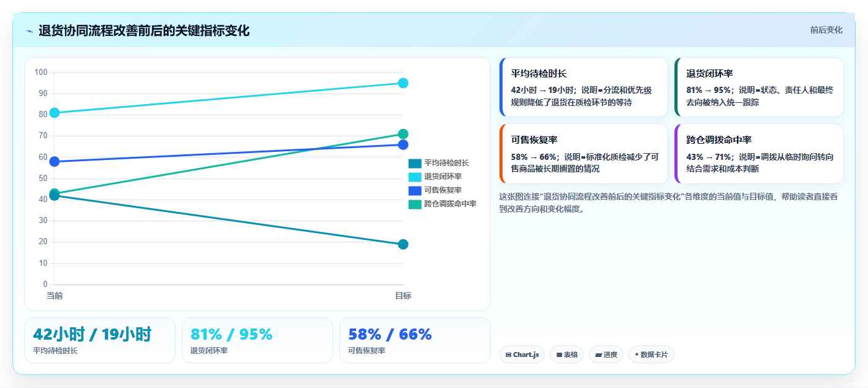Click 跨仓调拨命中率 data point at 目标

(403, 134)
